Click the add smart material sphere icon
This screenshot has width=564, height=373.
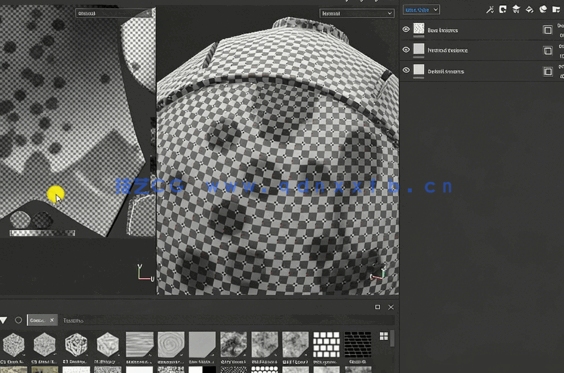(543, 9)
